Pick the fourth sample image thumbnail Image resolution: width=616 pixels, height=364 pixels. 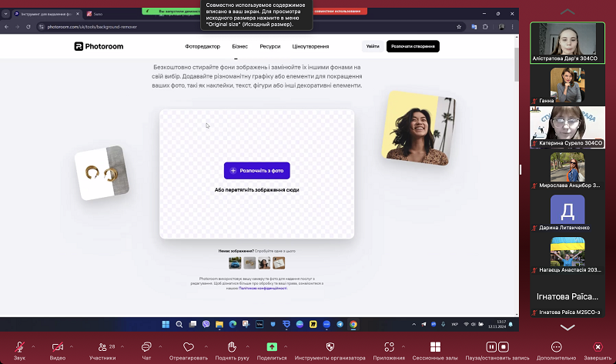279,262
